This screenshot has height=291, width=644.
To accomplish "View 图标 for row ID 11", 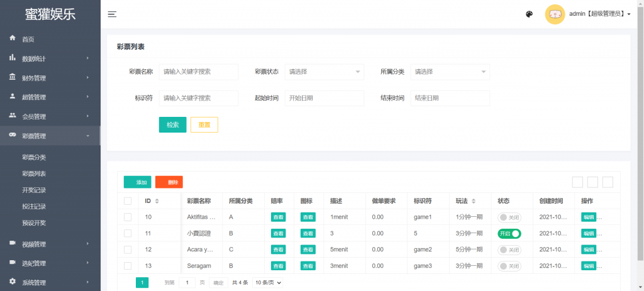I will (308, 233).
